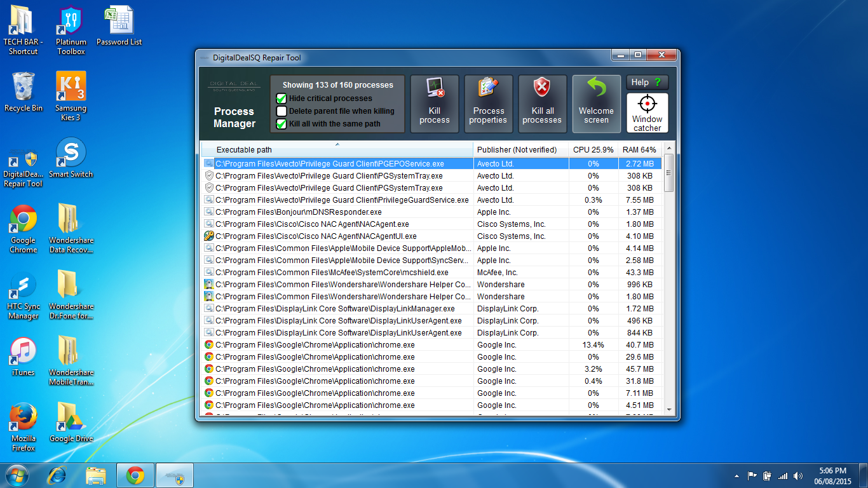
Task: Click the Kill process button
Action: (x=435, y=104)
